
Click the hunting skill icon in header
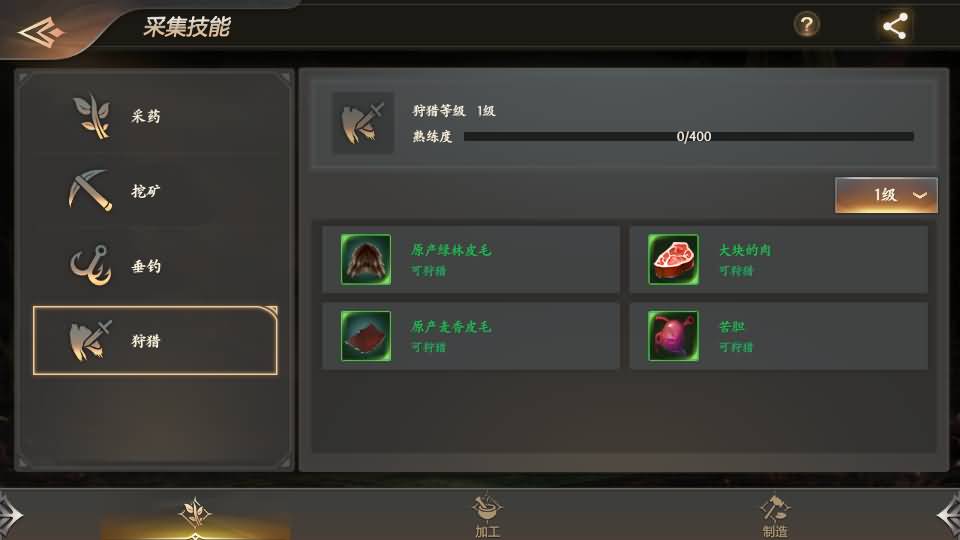362,122
